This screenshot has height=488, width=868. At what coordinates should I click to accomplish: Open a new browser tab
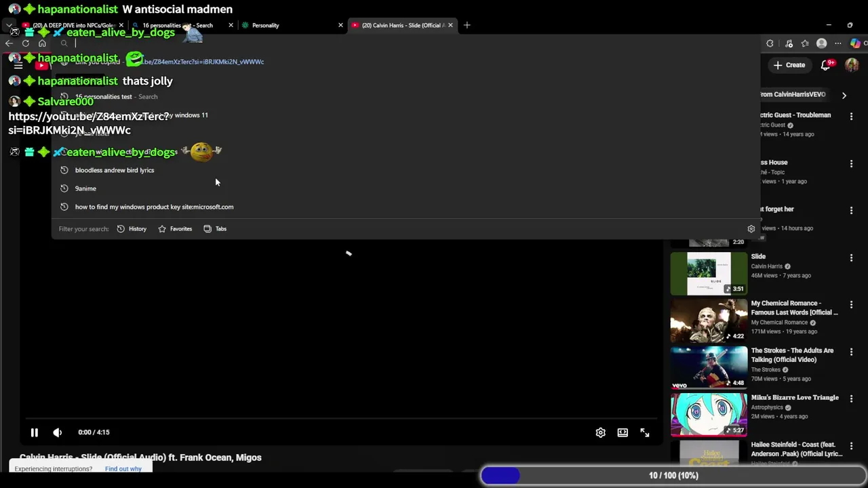coord(467,25)
